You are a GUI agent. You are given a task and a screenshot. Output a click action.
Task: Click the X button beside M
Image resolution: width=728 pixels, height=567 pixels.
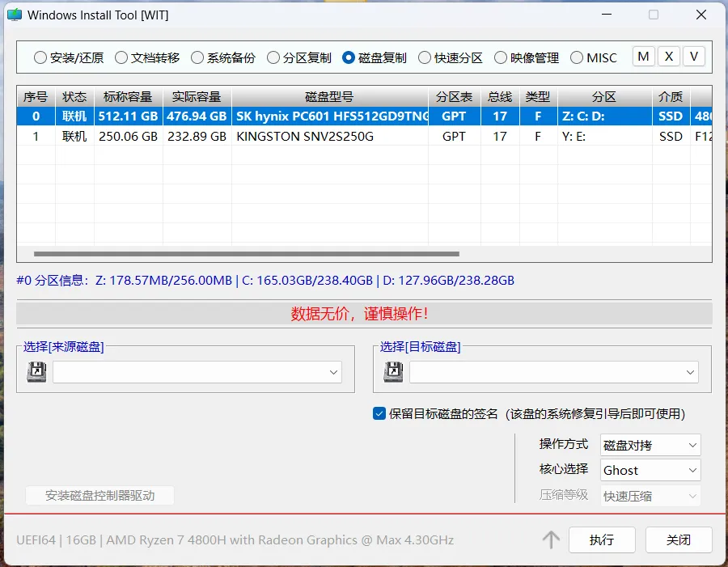[669, 57]
